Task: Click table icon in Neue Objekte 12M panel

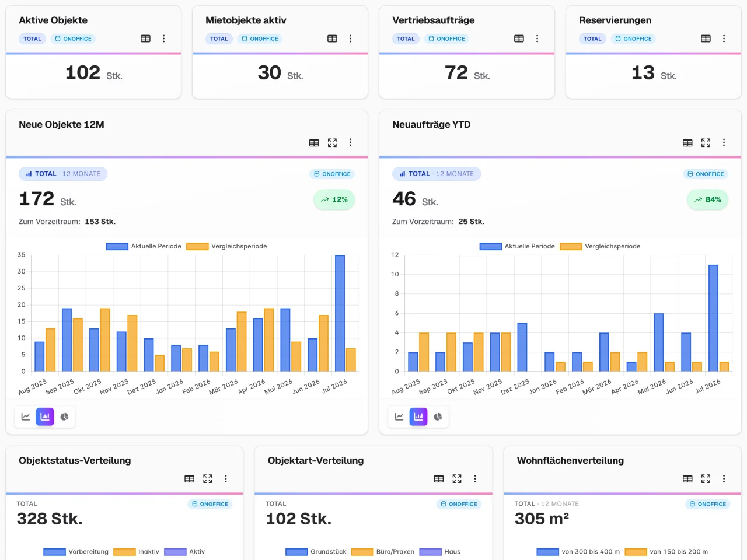Action: (314, 142)
